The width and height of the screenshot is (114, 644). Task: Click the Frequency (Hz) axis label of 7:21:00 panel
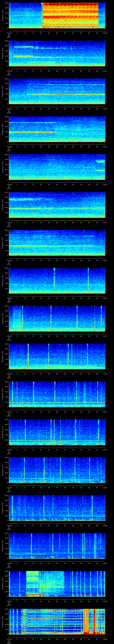[x=3, y=16]
